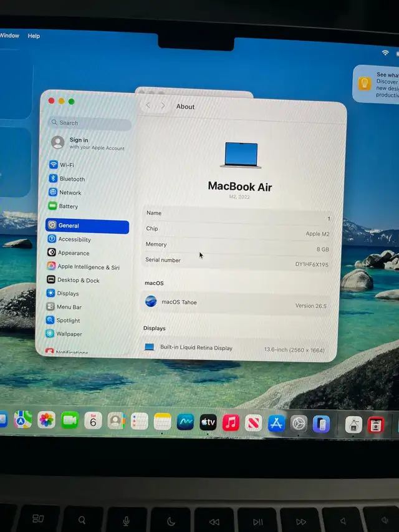The height and width of the screenshot is (532, 399).
Task: Launch Photos from the Dock
Action: (47, 420)
